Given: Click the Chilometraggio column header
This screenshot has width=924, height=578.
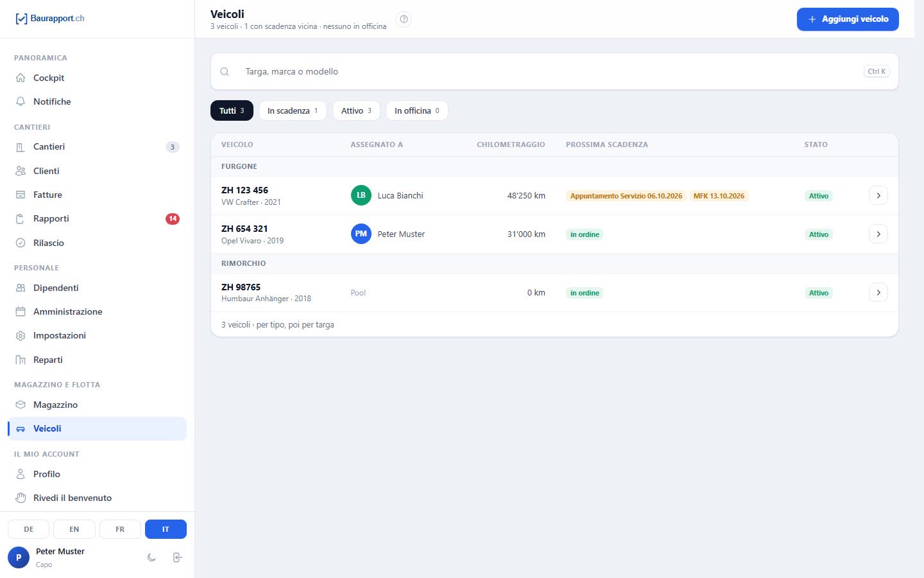Looking at the screenshot, I should pos(511,144).
